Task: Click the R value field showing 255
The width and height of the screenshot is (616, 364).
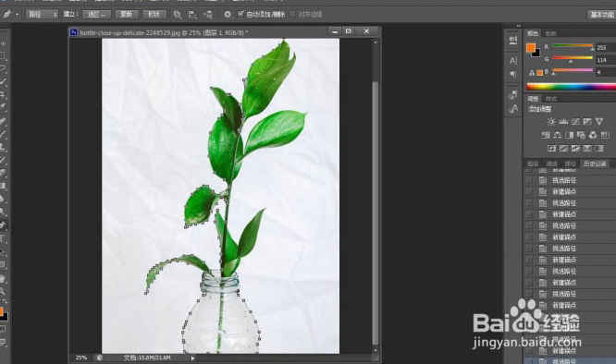Action: coord(606,47)
